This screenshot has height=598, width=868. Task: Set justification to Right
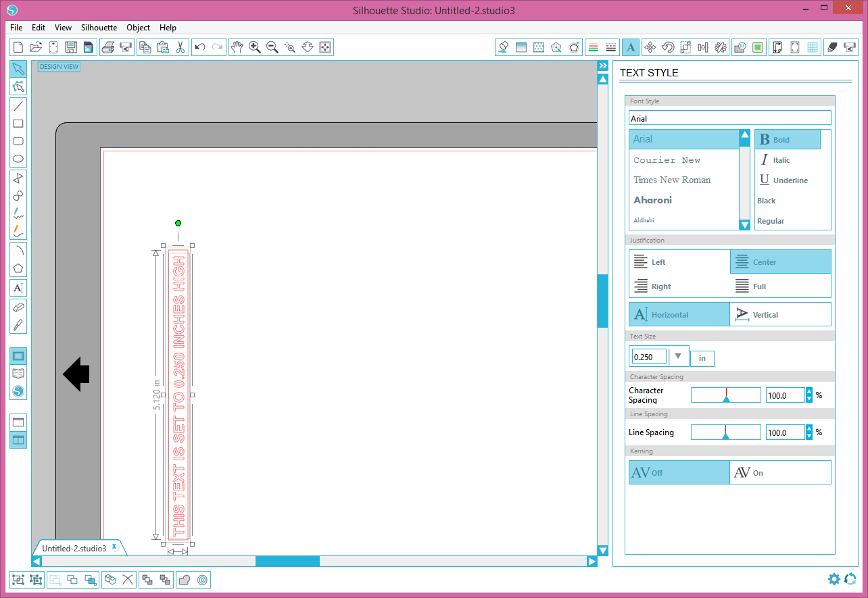click(x=679, y=286)
